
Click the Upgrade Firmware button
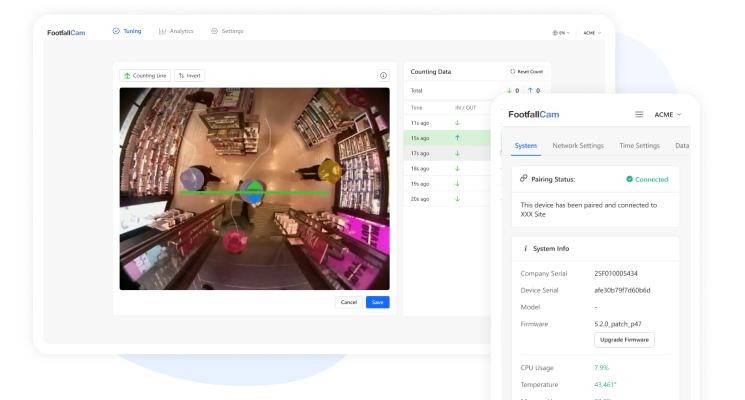click(624, 340)
